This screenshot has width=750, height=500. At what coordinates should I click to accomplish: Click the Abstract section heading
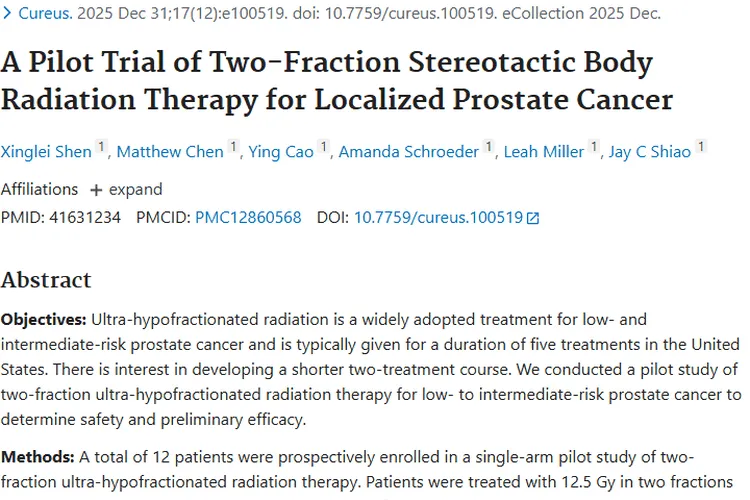pos(46,279)
